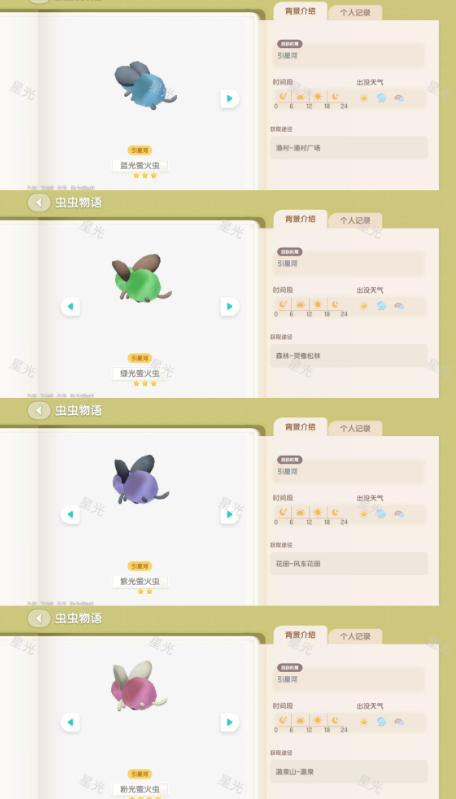Screen dimensions: 456x799
Task: Click the 森林-灵樨松林 location entry
Action: 349,356
